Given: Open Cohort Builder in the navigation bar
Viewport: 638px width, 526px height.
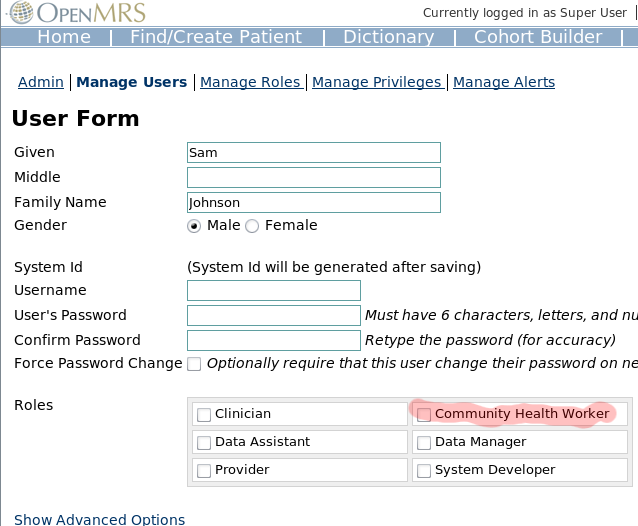Looking at the screenshot, I should pyautogui.click(x=538, y=37).
